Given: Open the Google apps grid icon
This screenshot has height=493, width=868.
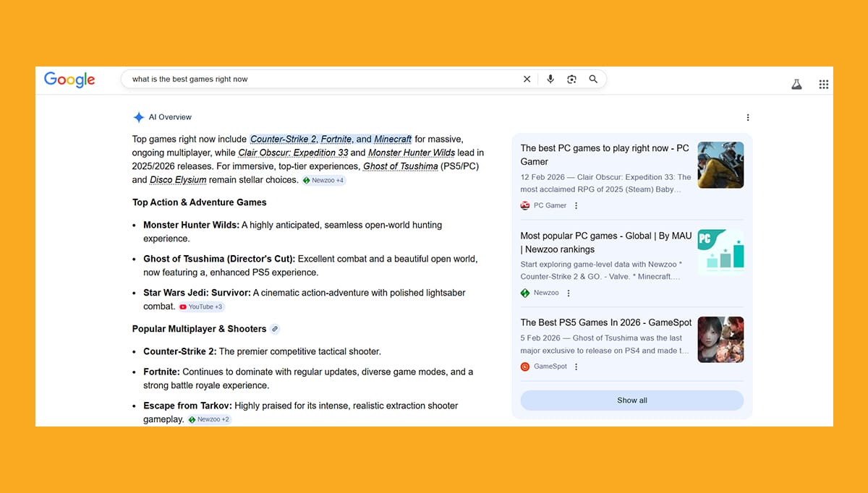Looking at the screenshot, I should (x=823, y=85).
